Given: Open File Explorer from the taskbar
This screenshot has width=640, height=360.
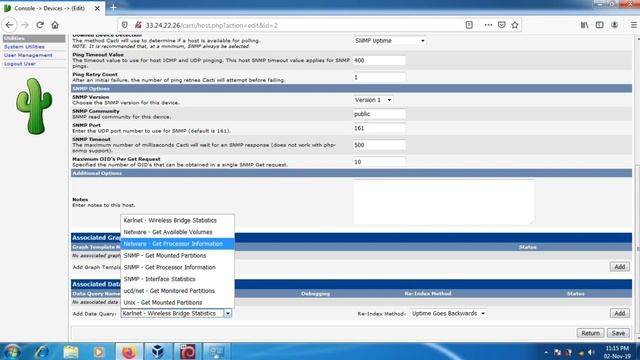Looking at the screenshot, I should coord(71,351).
